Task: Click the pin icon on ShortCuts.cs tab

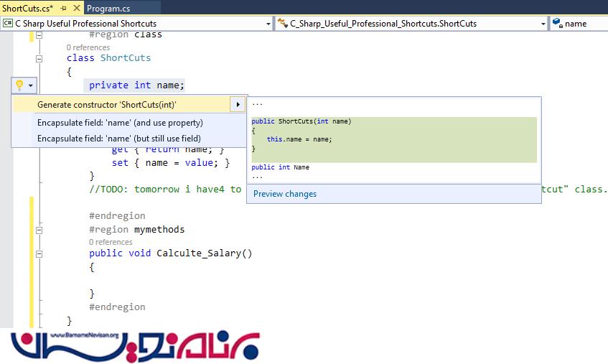Action: 62,8
